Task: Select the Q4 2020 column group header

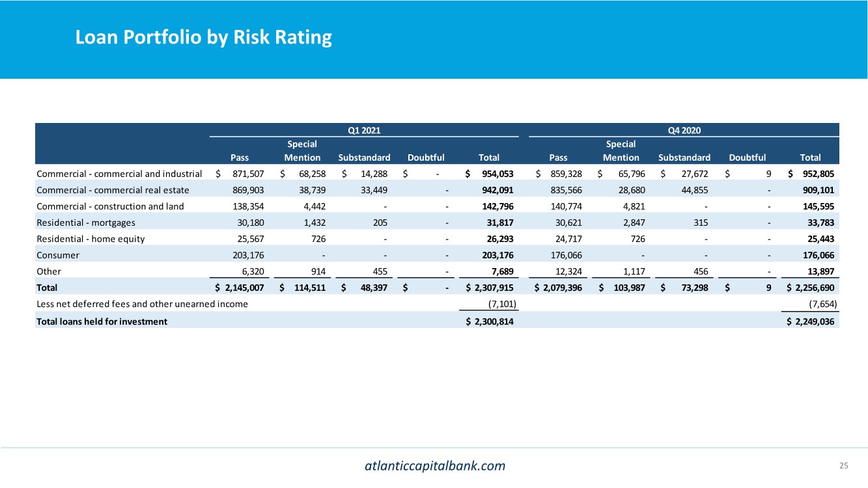Action: (x=684, y=130)
